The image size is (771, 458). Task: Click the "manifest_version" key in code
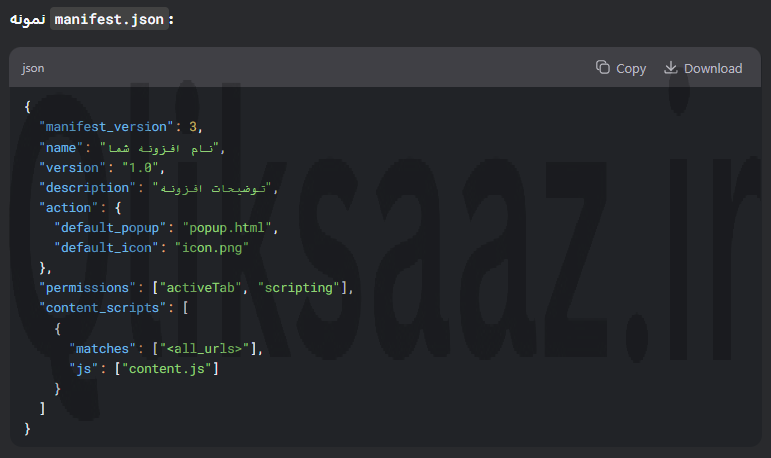[x=106, y=127]
